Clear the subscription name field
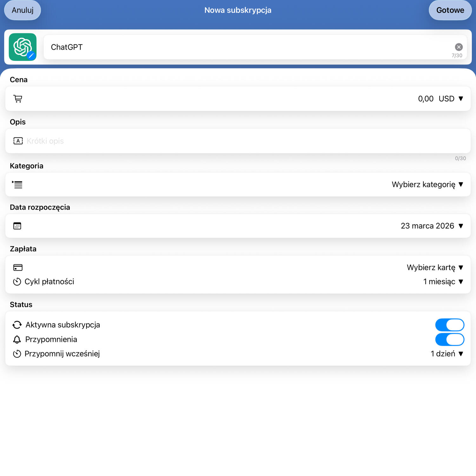This screenshot has width=476, height=476. coord(459,47)
